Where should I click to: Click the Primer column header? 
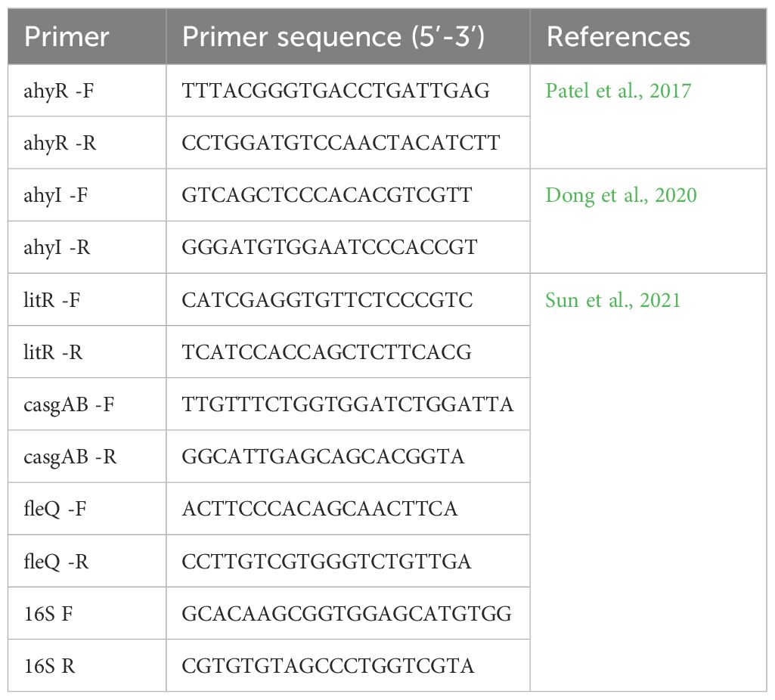[x=67, y=36]
